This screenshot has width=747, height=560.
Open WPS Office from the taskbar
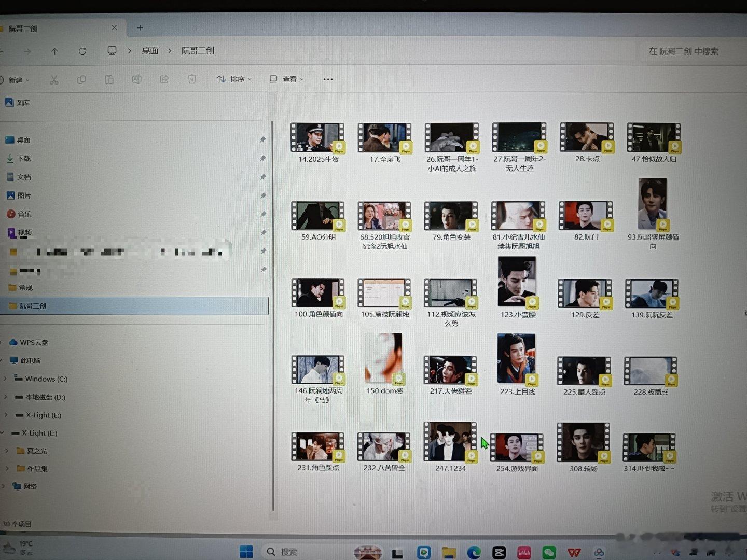tap(574, 553)
